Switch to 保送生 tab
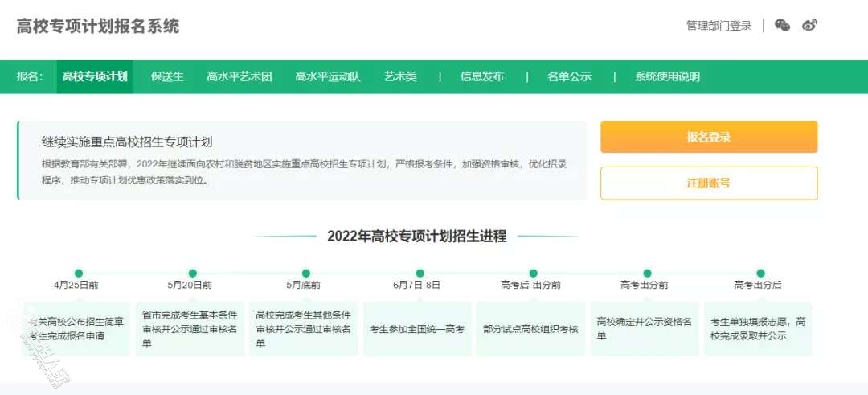Viewport: 868px width, 395px height. point(167,76)
